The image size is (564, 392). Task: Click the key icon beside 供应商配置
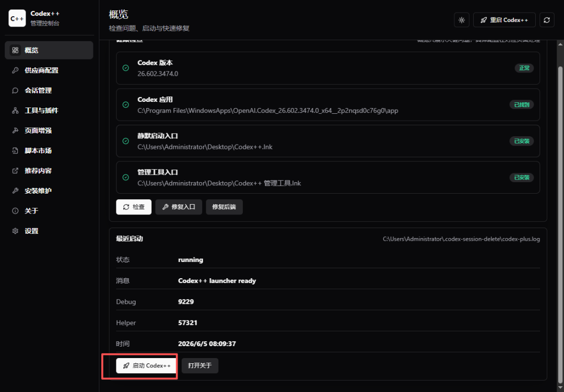[x=15, y=70]
